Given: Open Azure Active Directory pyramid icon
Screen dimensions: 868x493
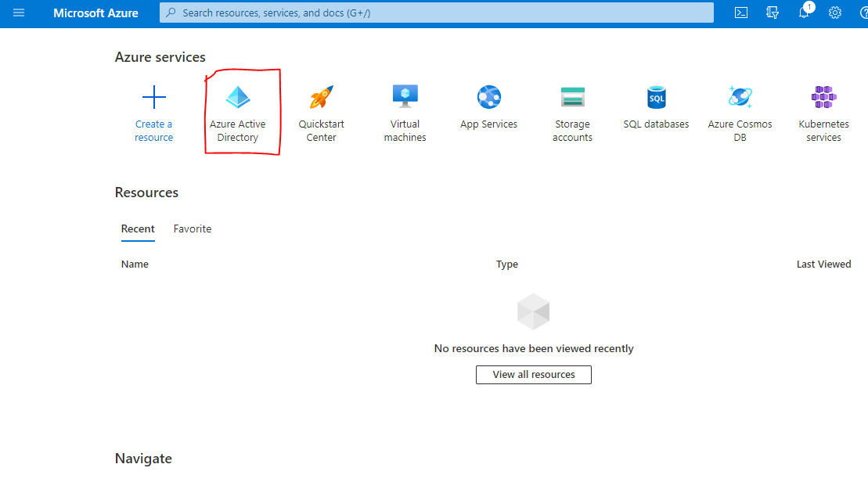Looking at the screenshot, I should pyautogui.click(x=238, y=97).
